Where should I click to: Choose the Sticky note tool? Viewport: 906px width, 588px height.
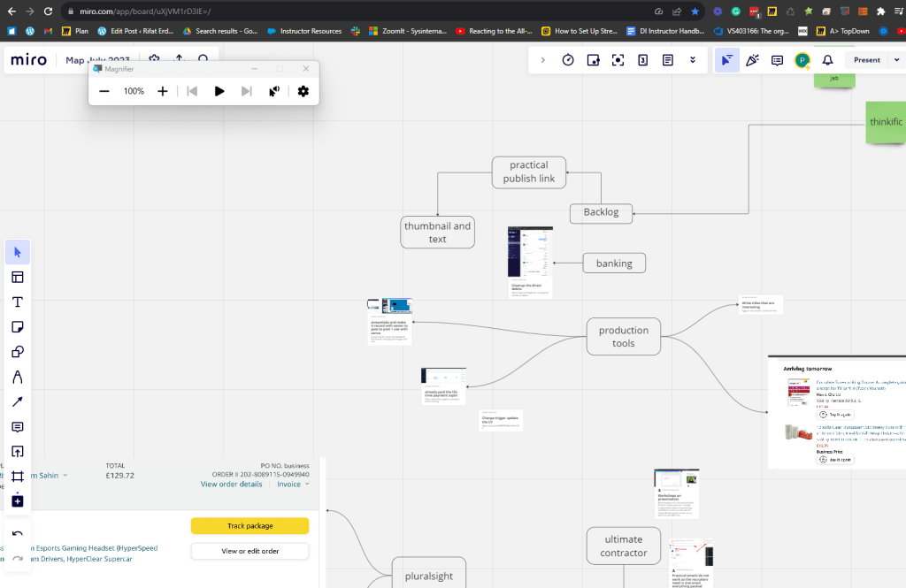(x=18, y=327)
